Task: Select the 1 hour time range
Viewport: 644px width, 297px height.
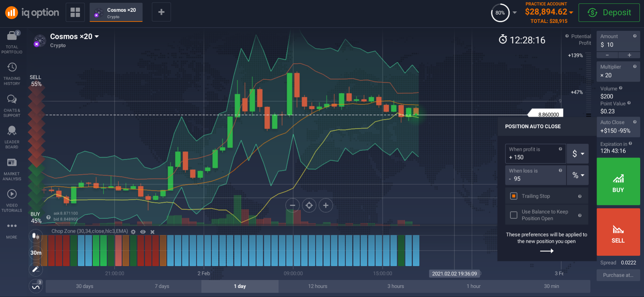Action: coord(473,286)
